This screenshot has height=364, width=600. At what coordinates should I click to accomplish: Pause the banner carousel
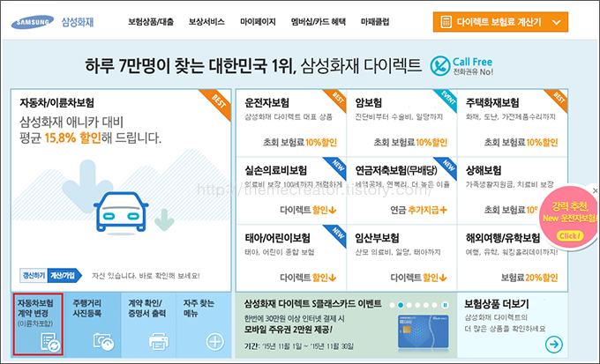(445, 305)
